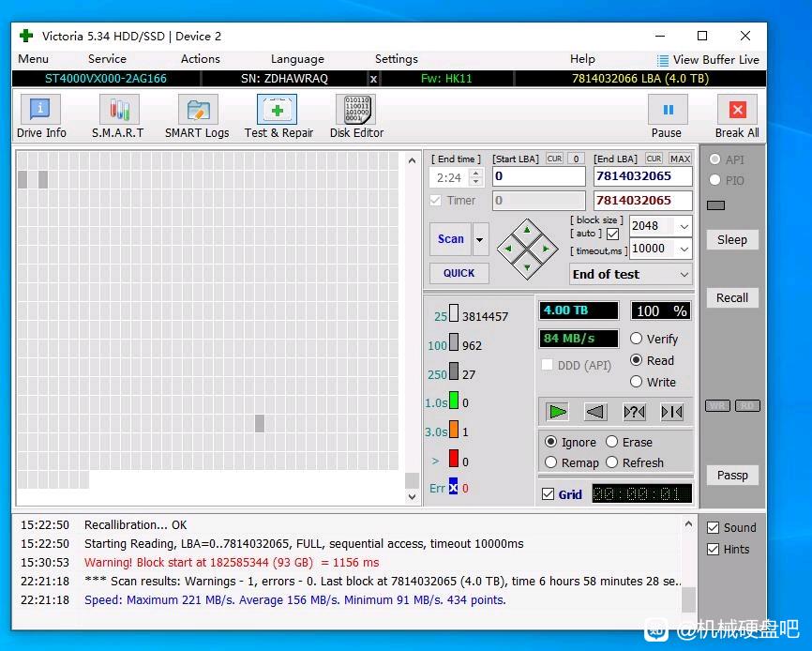Click the End LBA CUR button

654,159
